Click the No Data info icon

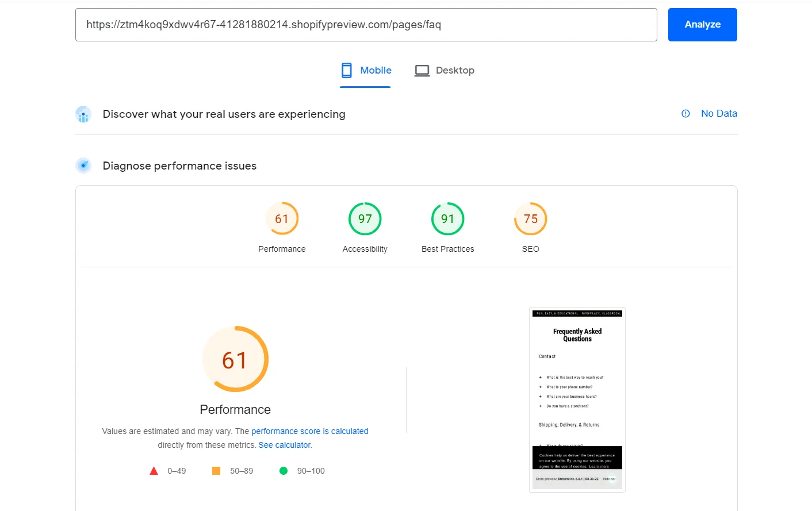pos(685,114)
